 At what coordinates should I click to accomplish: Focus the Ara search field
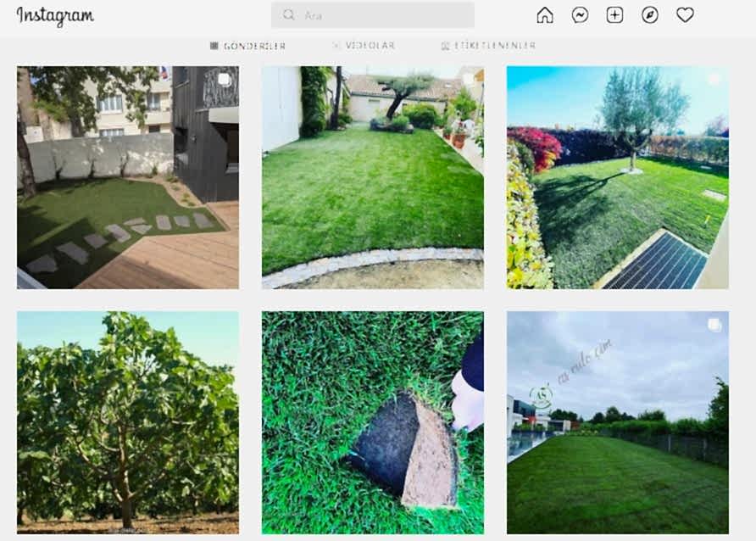pyautogui.click(x=381, y=15)
